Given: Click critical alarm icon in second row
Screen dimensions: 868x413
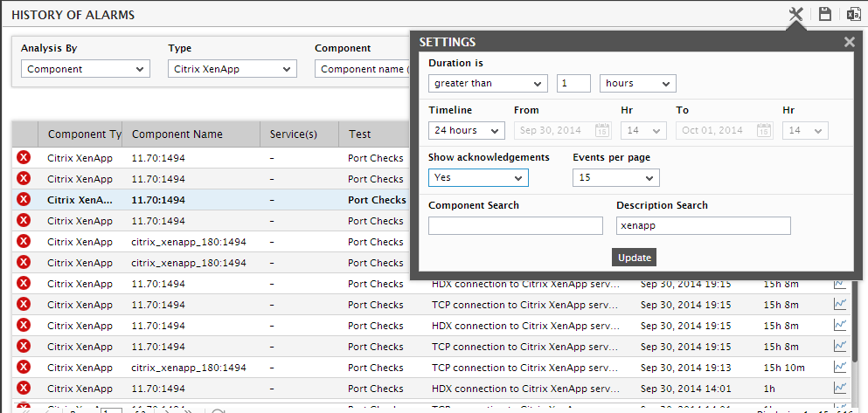Looking at the screenshot, I should pyautogui.click(x=24, y=179).
